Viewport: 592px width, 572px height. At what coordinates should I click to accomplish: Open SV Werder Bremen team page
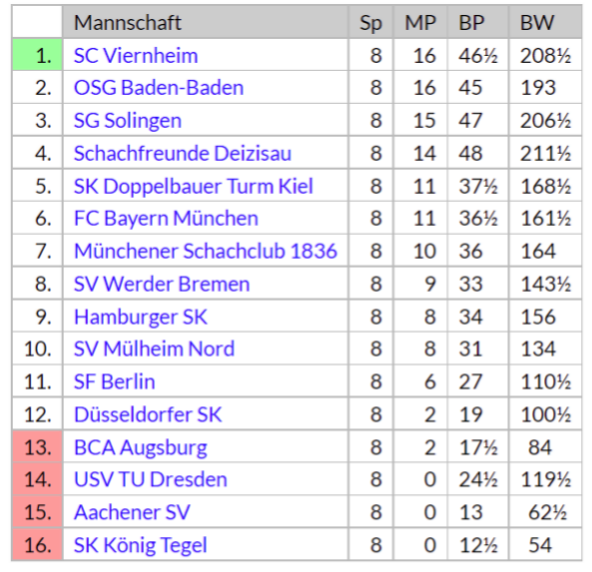coord(162,284)
